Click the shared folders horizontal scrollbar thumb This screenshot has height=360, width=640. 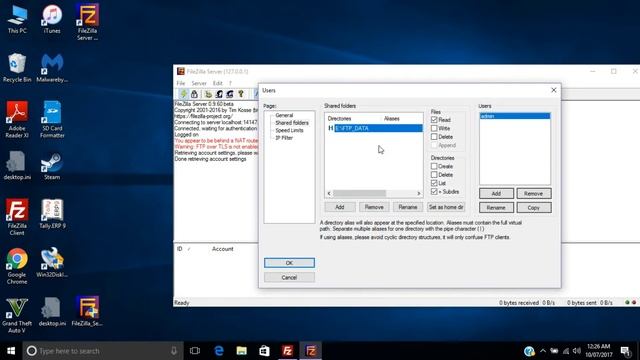(359, 193)
